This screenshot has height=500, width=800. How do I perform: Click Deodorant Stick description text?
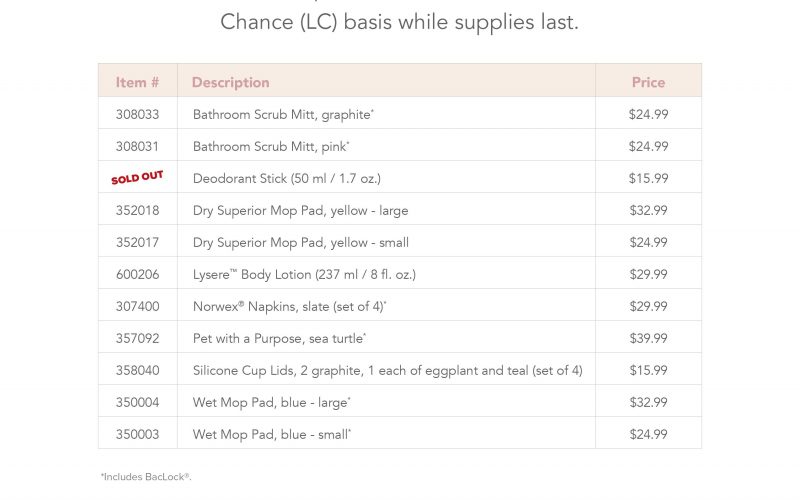286,178
